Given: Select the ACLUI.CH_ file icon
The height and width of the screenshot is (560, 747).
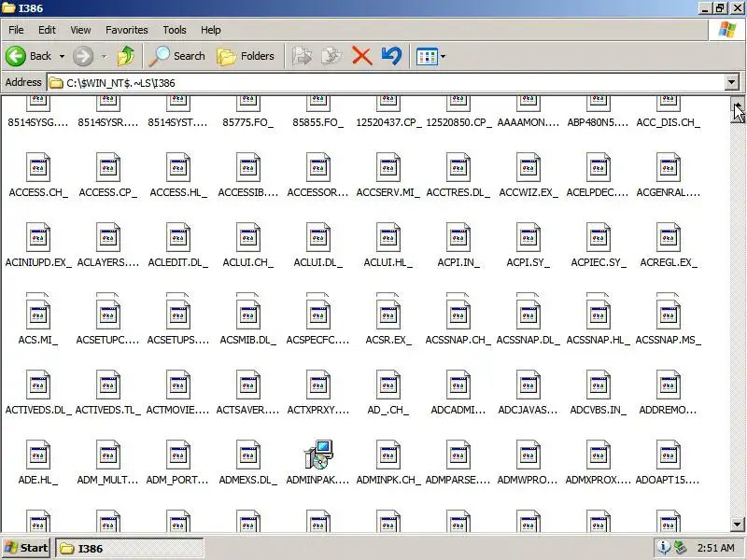Looking at the screenshot, I should [x=248, y=237].
